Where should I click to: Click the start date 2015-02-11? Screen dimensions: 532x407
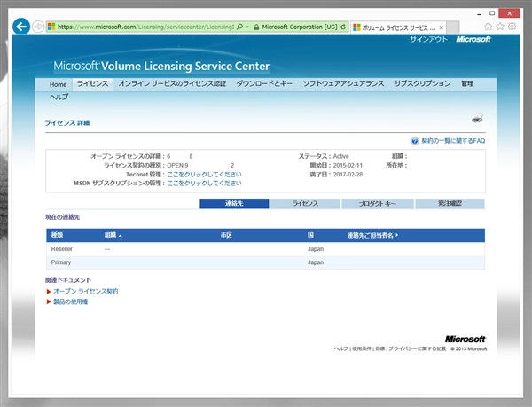click(x=348, y=166)
